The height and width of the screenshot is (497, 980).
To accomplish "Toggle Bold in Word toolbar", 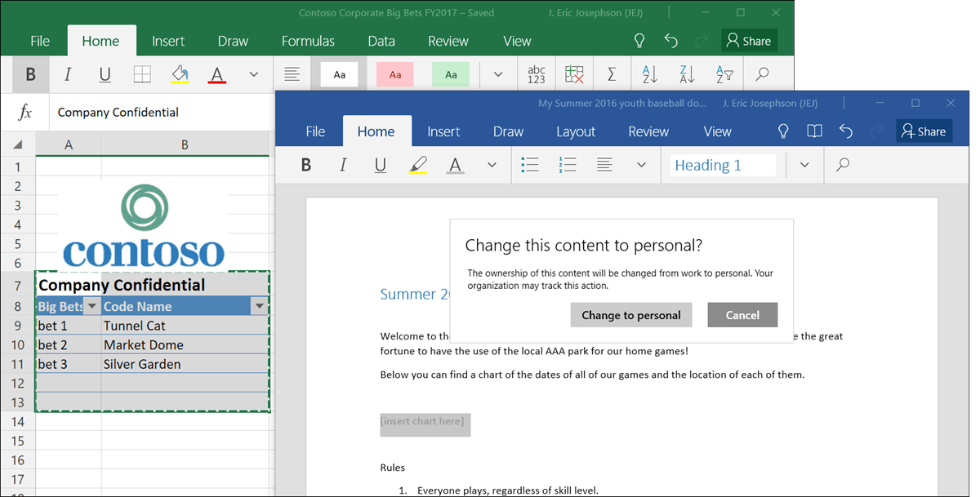I will tap(306, 165).
